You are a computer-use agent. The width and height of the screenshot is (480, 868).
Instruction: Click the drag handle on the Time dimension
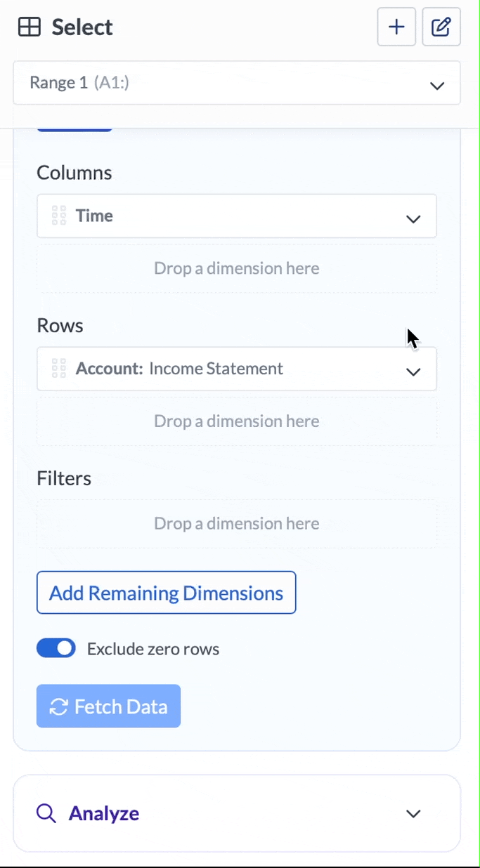click(x=59, y=216)
